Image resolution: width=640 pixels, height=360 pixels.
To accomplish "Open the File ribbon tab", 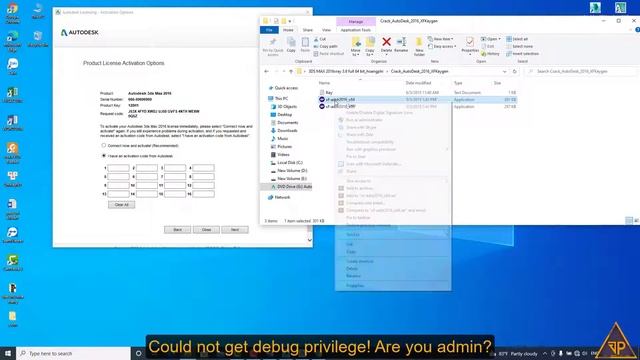I will (269, 30).
